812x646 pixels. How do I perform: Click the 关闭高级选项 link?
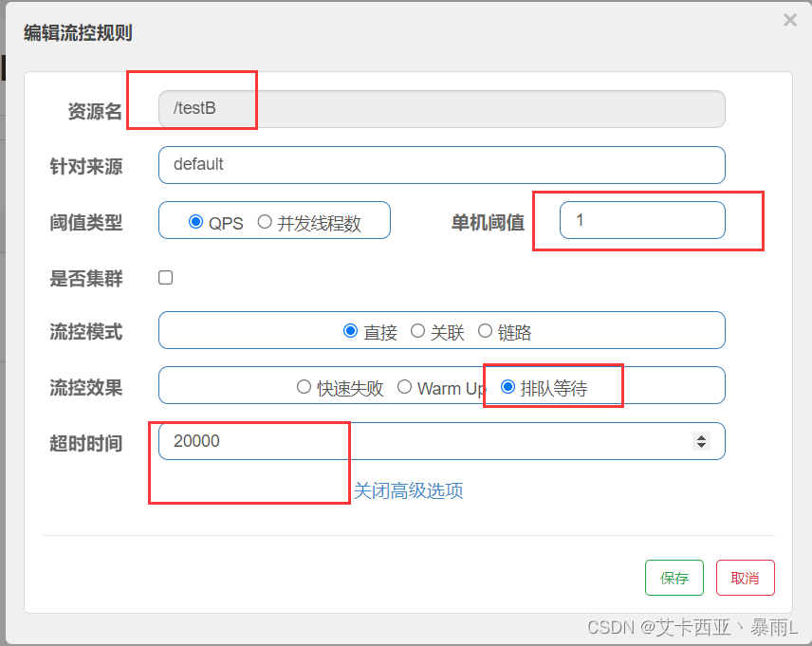tap(408, 490)
